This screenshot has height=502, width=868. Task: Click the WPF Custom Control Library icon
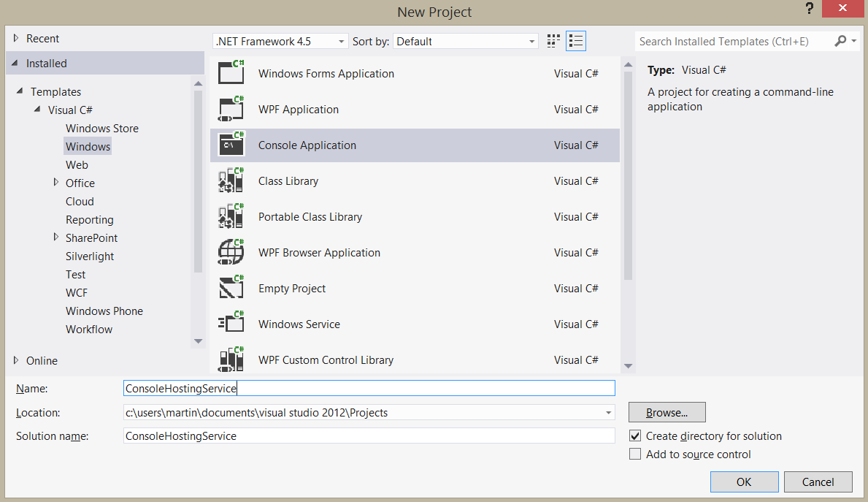coord(231,360)
